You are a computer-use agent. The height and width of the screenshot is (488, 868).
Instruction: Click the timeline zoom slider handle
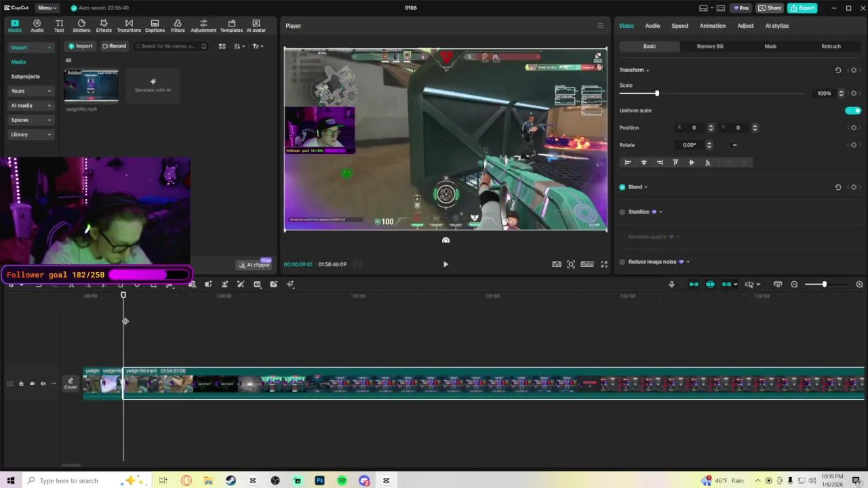tap(825, 284)
